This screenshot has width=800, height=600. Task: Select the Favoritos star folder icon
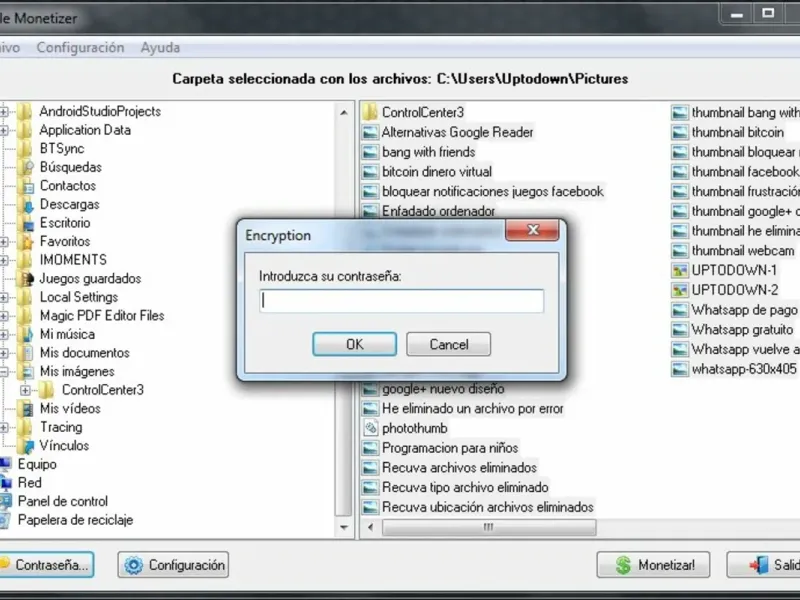click(25, 241)
